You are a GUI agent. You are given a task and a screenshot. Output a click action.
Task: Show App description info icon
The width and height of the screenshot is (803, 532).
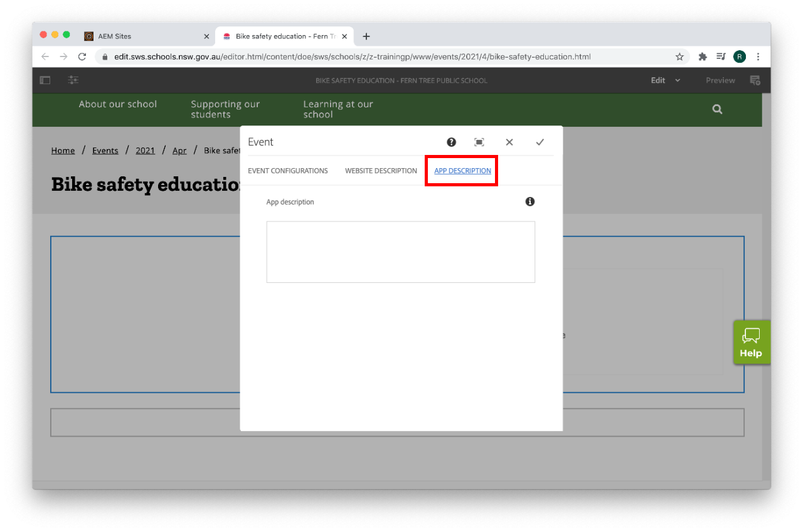point(530,201)
